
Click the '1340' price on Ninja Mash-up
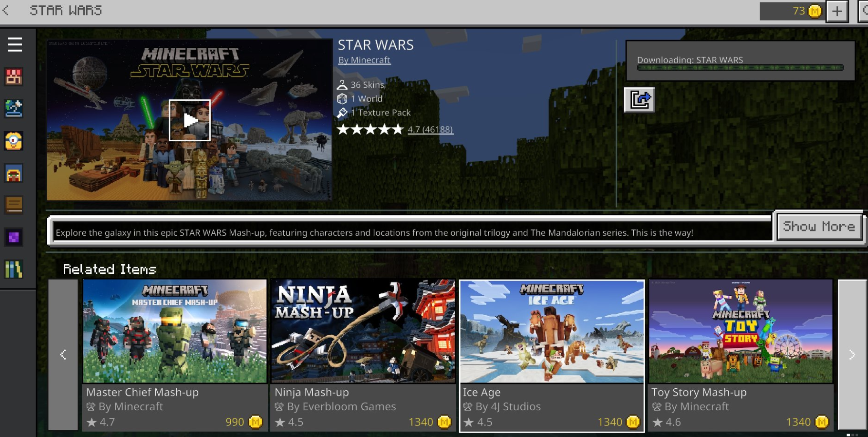click(x=421, y=422)
